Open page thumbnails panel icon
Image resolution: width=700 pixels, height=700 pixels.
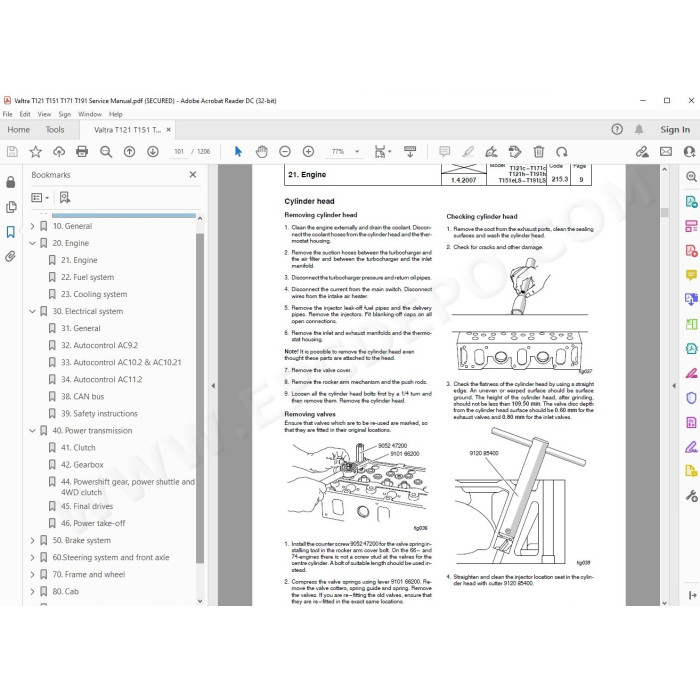(11, 207)
